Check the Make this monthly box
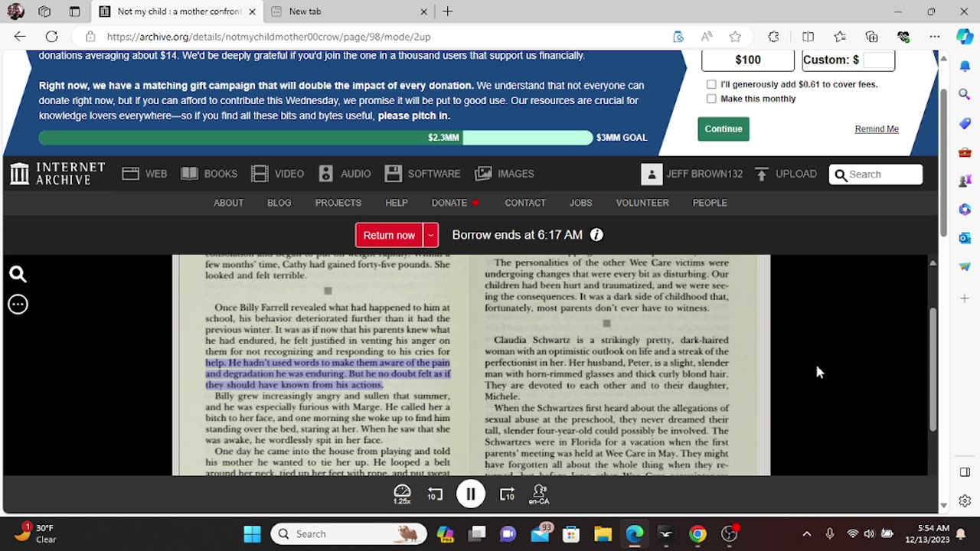This screenshot has width=980, height=551. point(711,99)
